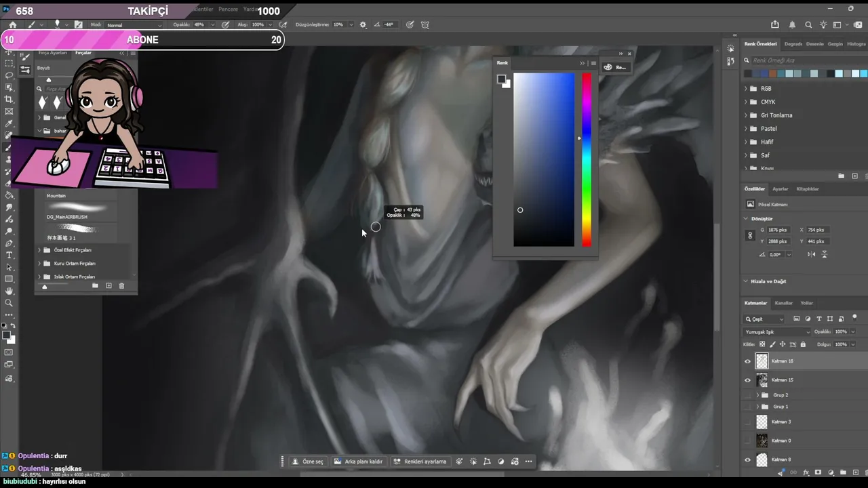Toggle layer filter switch in Katmanlar panel
The height and width of the screenshot is (488, 868).
pyautogui.click(x=854, y=317)
